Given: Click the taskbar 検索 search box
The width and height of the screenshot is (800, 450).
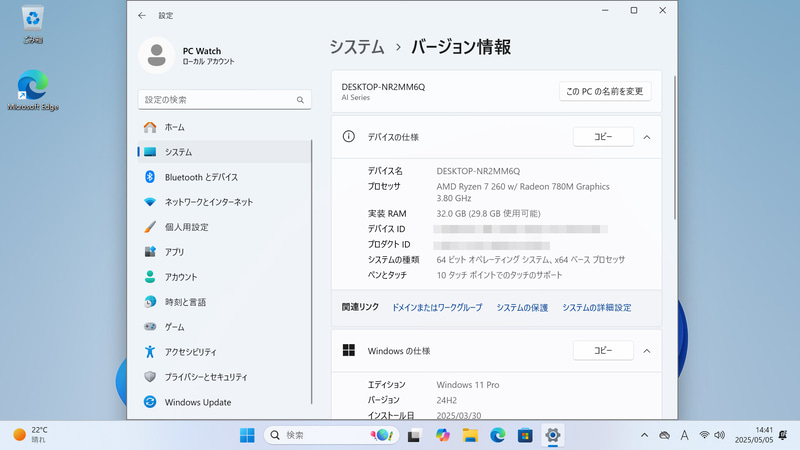Looking at the screenshot, I should coord(330,435).
